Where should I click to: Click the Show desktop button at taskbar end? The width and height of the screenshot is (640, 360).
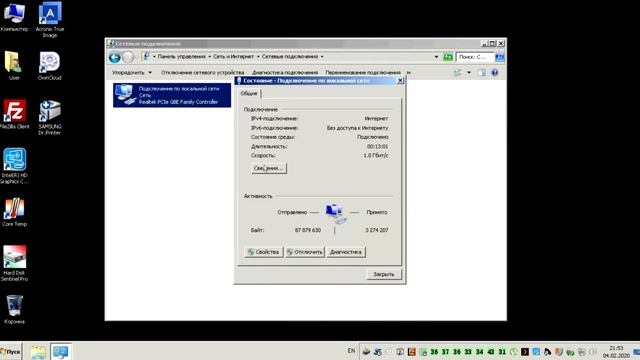tap(636, 352)
